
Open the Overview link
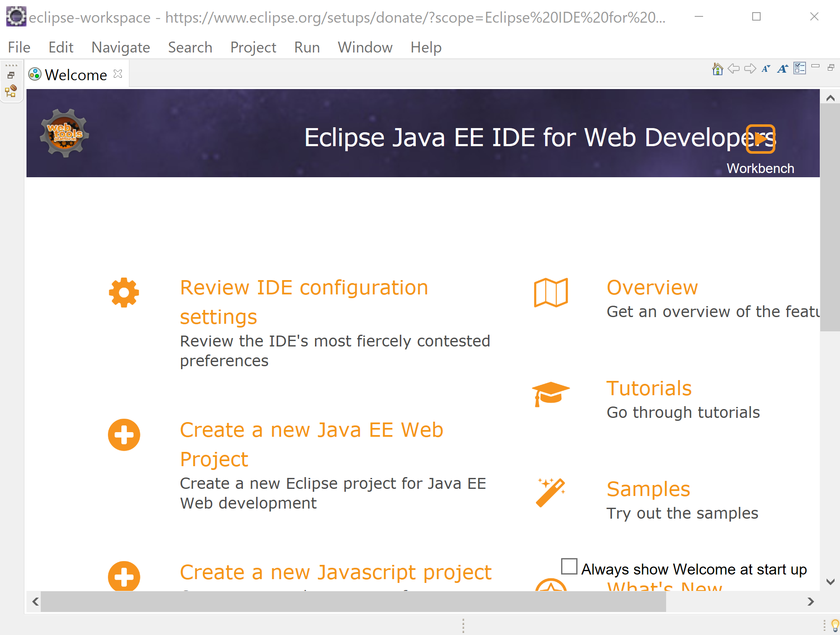click(x=652, y=288)
